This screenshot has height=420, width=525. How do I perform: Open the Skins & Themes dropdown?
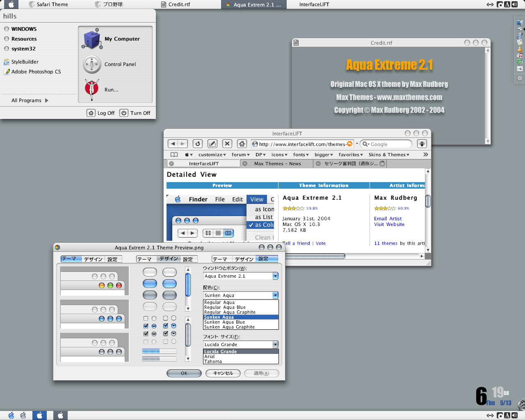[389, 155]
